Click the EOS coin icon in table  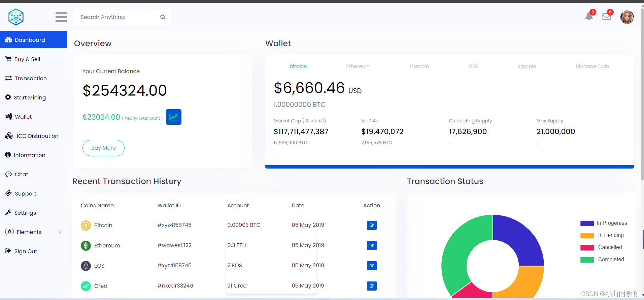click(x=86, y=266)
